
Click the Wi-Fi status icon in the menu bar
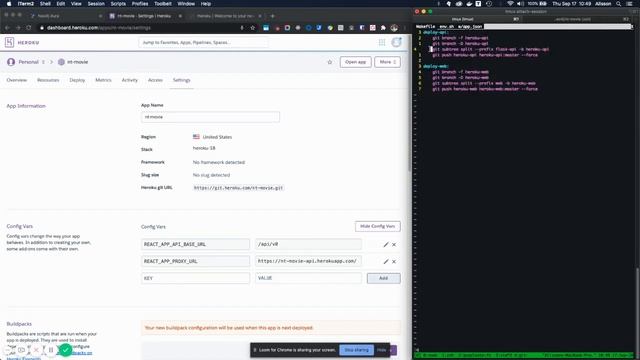click(510, 4)
